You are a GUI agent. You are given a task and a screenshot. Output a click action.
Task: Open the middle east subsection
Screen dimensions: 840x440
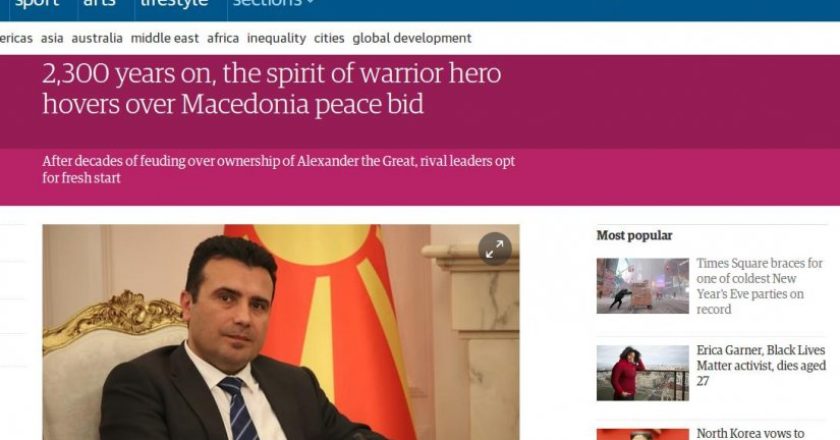point(165,38)
